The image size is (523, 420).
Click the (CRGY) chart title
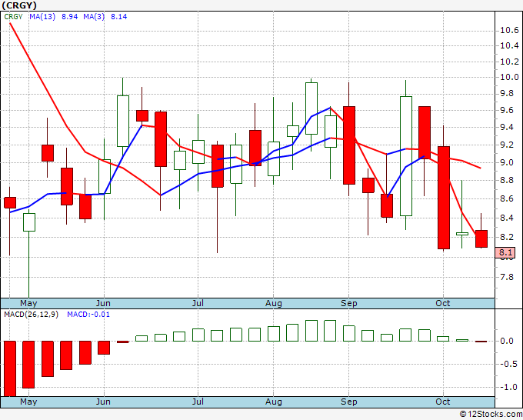tap(19, 5)
